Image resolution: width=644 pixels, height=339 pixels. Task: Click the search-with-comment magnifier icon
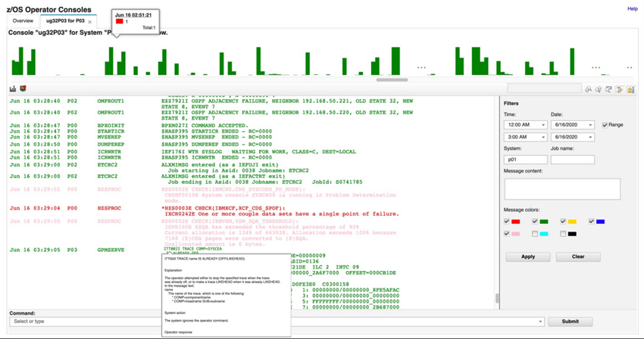pos(608,89)
